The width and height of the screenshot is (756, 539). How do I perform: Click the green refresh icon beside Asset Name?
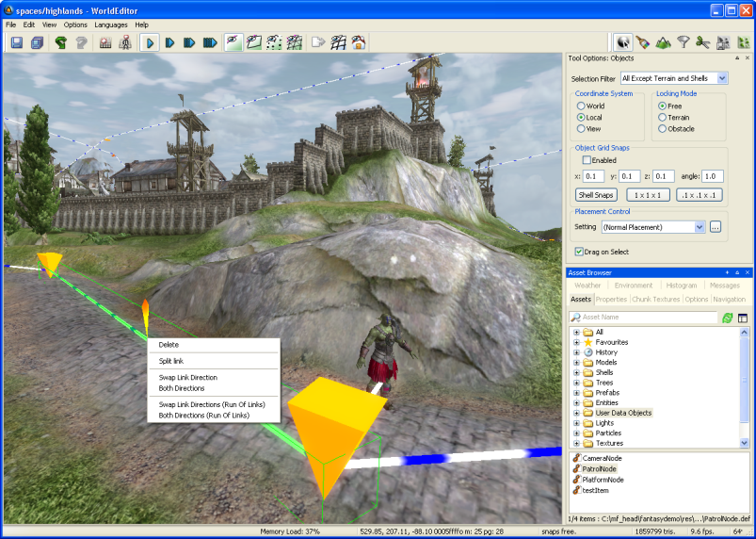[x=727, y=318]
